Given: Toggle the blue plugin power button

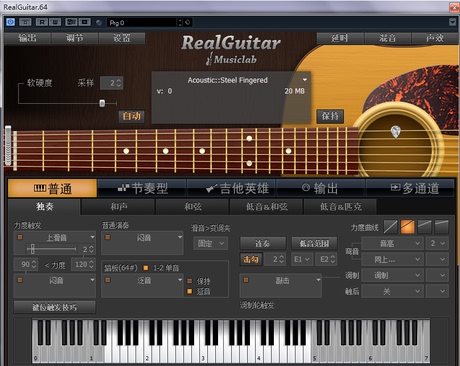Looking at the screenshot, I should 10,22.
